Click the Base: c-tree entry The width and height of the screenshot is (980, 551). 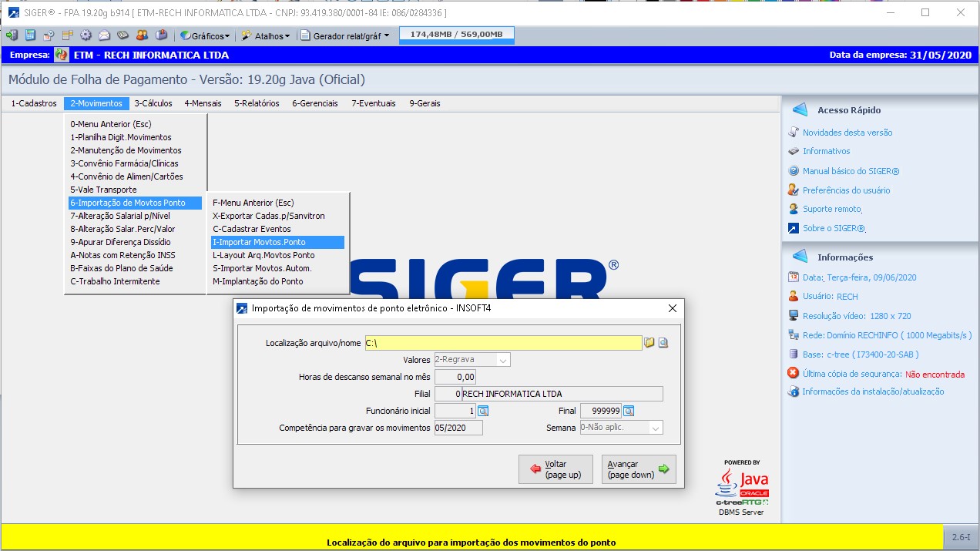(x=861, y=354)
